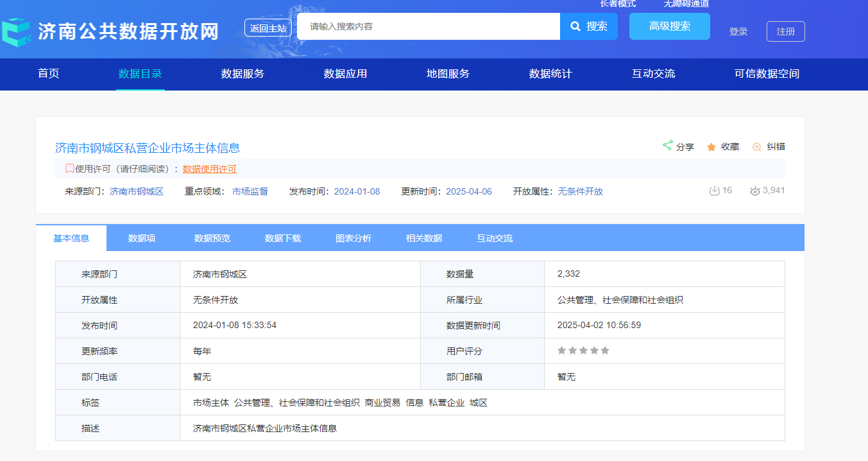This screenshot has width=868, height=461.
Task: Click the dataset title link
Action: pos(148,148)
